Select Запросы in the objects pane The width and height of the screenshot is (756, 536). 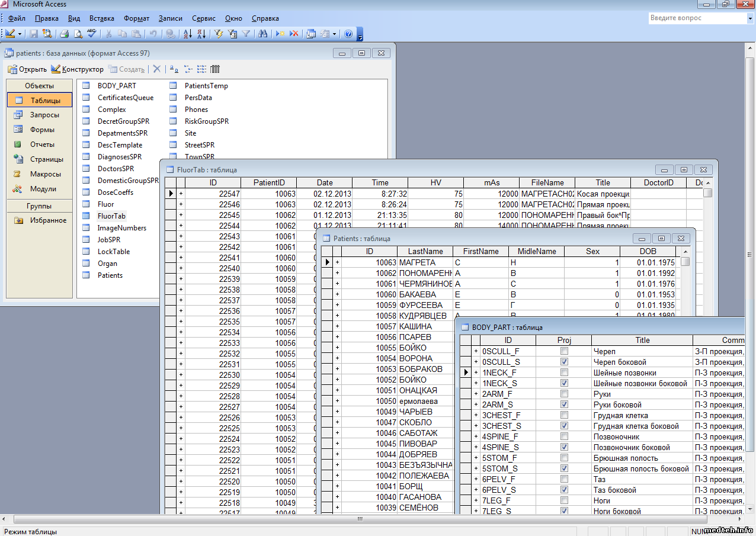tap(44, 115)
